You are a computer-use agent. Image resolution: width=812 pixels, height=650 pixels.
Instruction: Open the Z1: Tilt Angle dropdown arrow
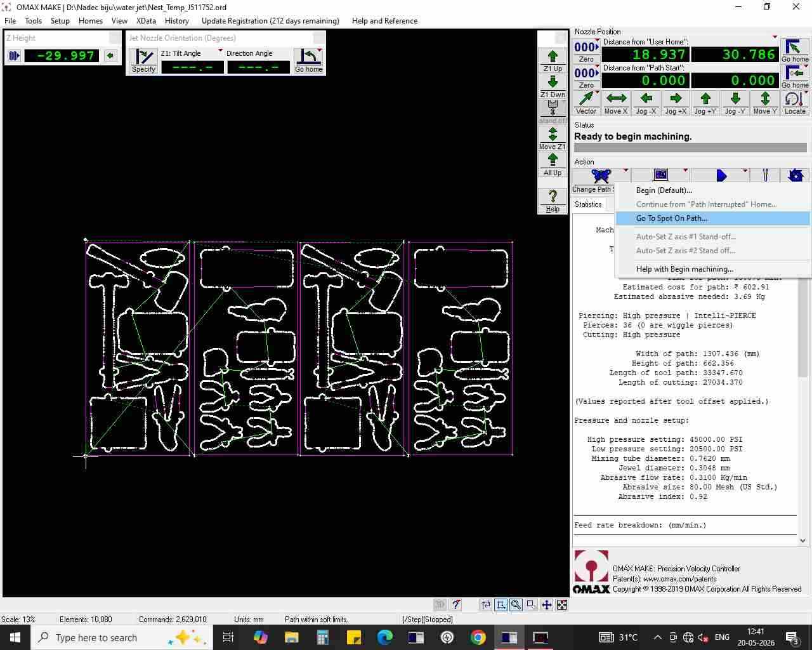220,51
